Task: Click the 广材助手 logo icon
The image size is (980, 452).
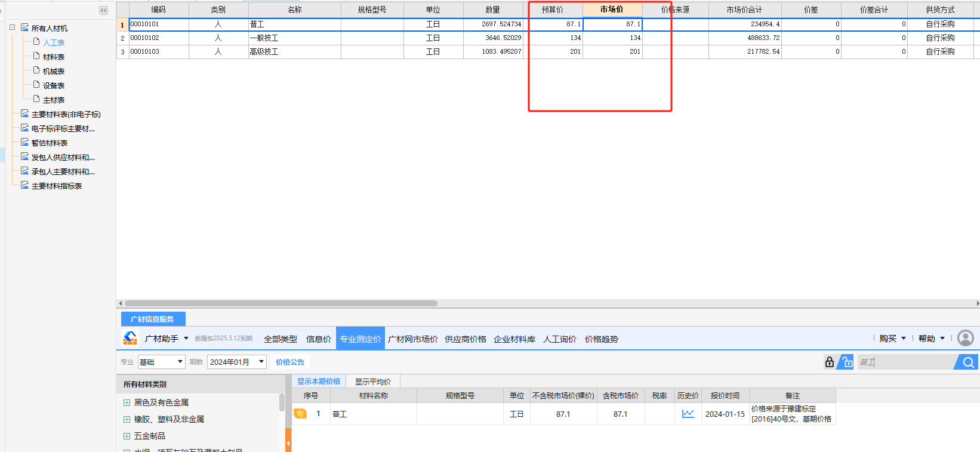Action: [130, 338]
